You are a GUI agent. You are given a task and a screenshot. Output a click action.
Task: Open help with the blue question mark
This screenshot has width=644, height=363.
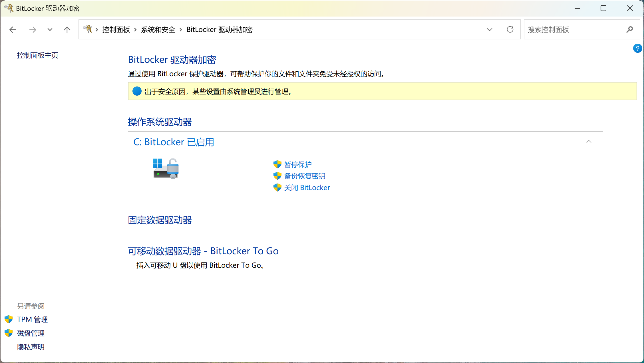coord(637,48)
